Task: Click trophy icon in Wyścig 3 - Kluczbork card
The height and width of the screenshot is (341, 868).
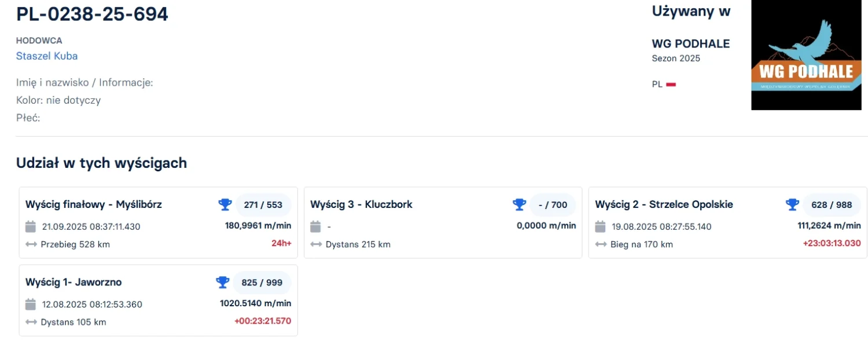Action: point(519,204)
